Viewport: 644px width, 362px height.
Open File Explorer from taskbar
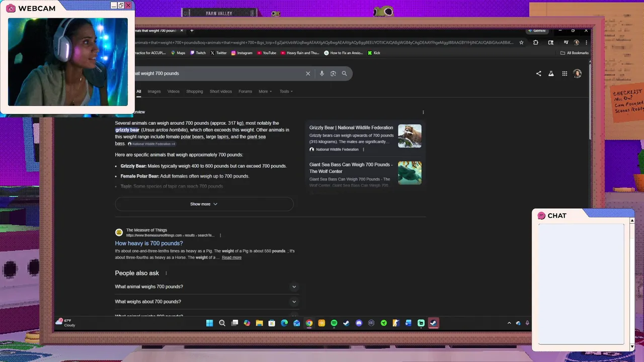pos(259,323)
